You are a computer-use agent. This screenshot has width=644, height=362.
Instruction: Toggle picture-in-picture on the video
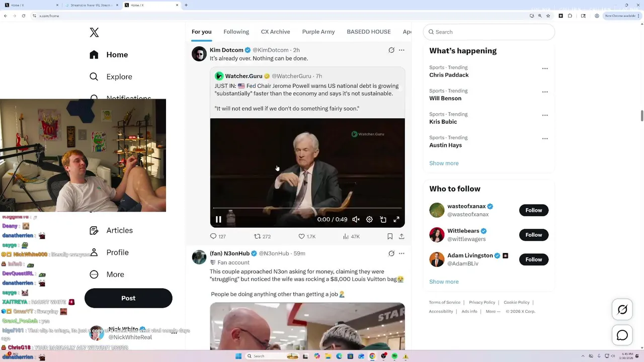pyautogui.click(x=383, y=219)
